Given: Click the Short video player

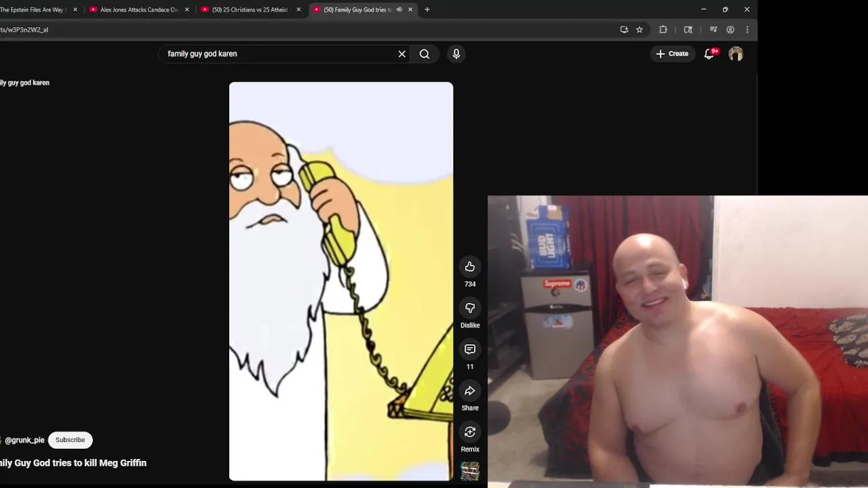Looking at the screenshot, I should (x=341, y=281).
